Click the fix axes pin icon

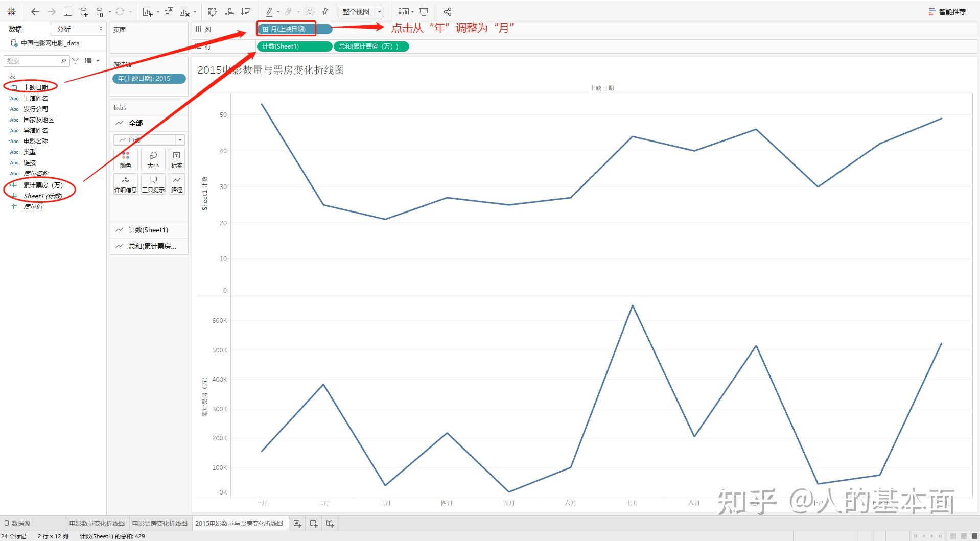(x=325, y=12)
